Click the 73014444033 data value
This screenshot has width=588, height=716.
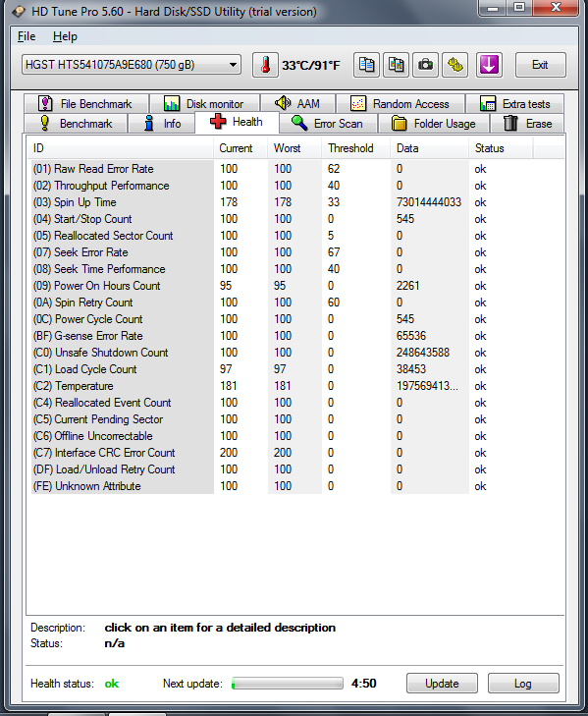pyautogui.click(x=429, y=202)
